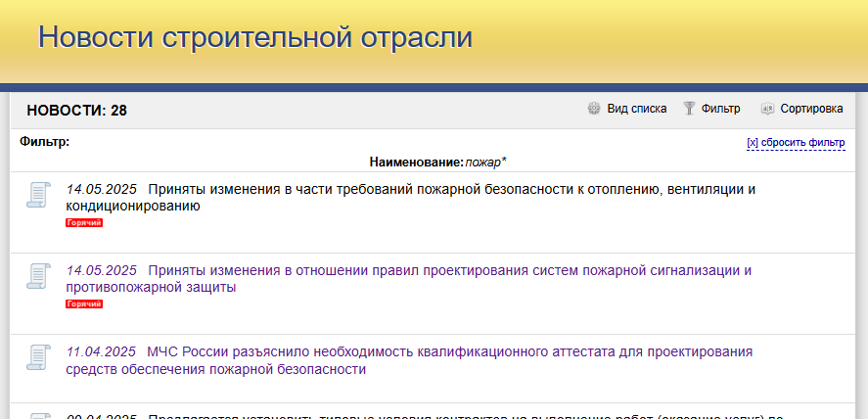Click the gear icon beside Вид списка

pyautogui.click(x=594, y=109)
